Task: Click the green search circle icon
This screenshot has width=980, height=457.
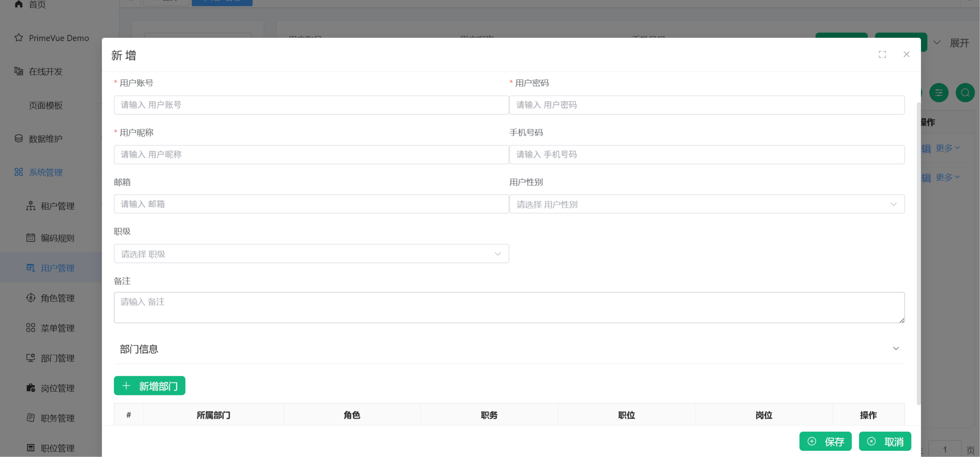Action: point(965,93)
